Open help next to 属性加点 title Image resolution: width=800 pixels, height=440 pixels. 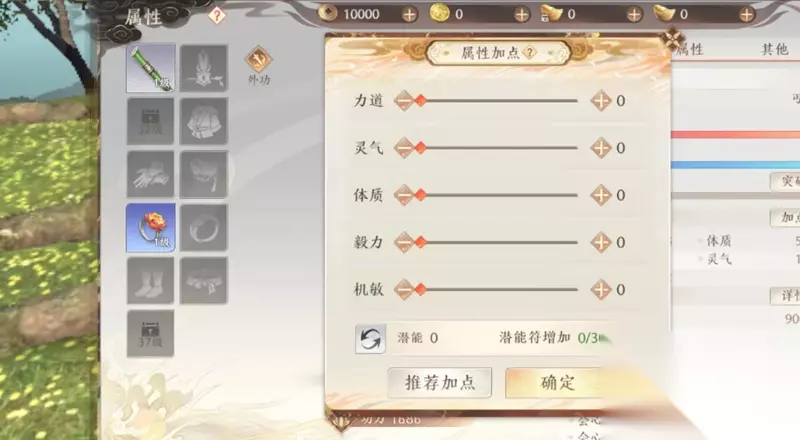[530, 53]
